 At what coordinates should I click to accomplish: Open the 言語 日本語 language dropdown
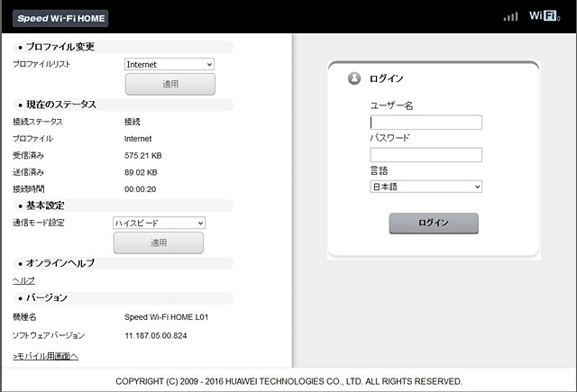point(426,187)
